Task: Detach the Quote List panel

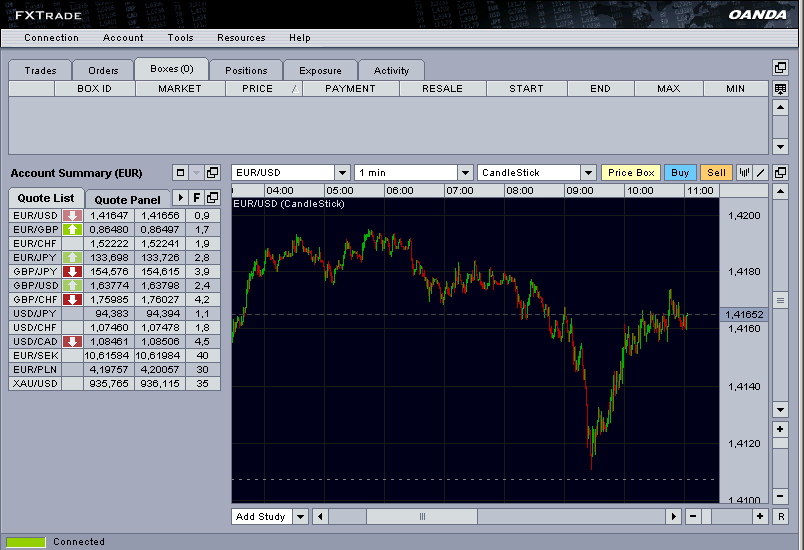Action: click(212, 197)
